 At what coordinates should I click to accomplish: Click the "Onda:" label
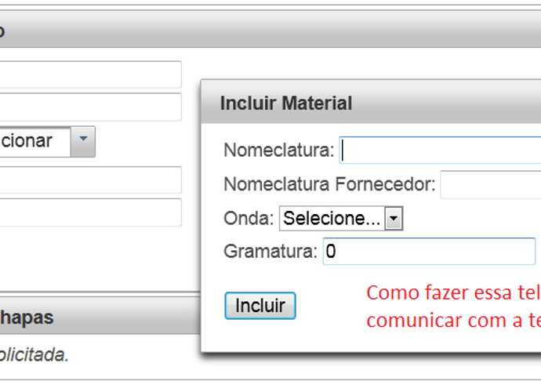point(249,219)
